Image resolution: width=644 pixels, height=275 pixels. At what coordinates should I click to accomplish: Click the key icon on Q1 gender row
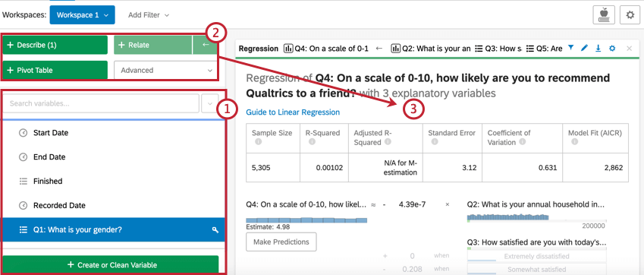click(x=215, y=230)
